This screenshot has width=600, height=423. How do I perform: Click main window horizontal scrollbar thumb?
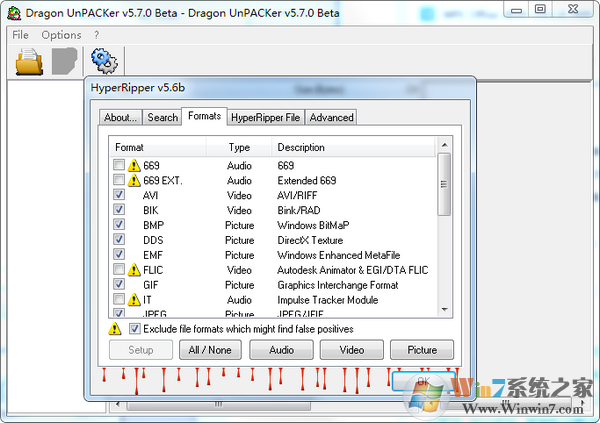point(218,405)
